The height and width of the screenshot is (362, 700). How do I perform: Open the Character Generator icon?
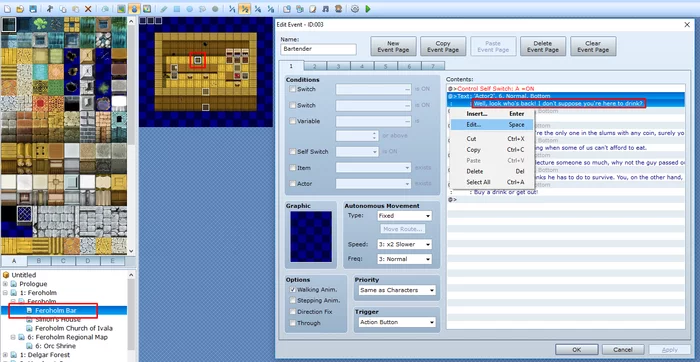(338, 8)
